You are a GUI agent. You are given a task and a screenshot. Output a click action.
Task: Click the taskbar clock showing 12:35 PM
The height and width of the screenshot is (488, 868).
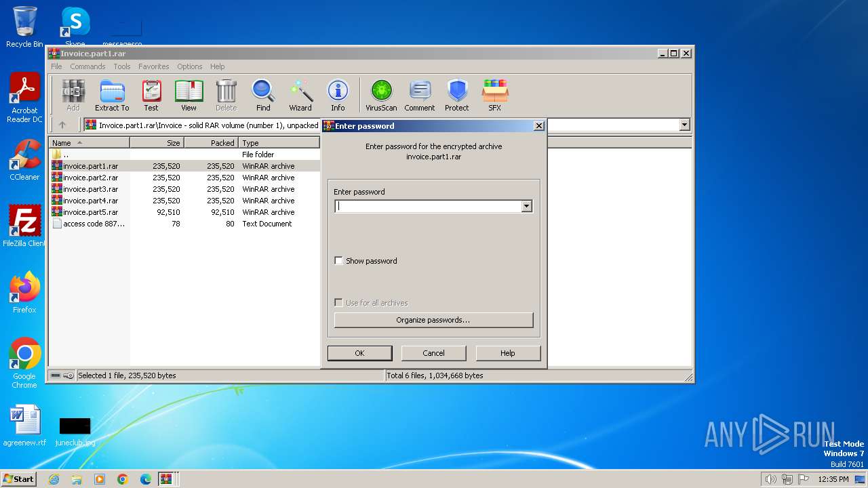[833, 479]
